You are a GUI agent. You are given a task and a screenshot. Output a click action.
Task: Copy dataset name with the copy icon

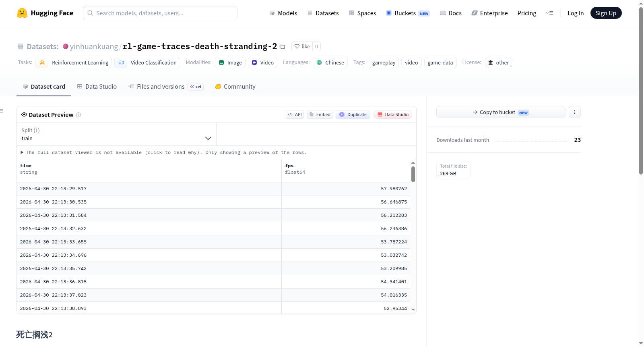(283, 47)
